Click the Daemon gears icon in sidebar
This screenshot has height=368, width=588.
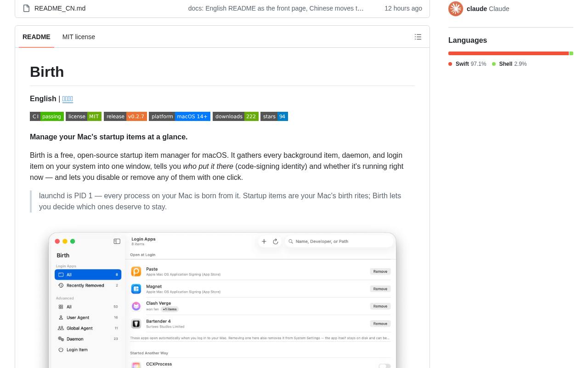click(61, 339)
